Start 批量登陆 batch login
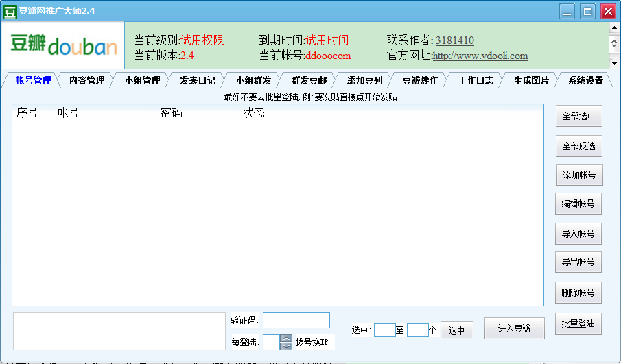This screenshot has width=621, height=364. [x=578, y=324]
